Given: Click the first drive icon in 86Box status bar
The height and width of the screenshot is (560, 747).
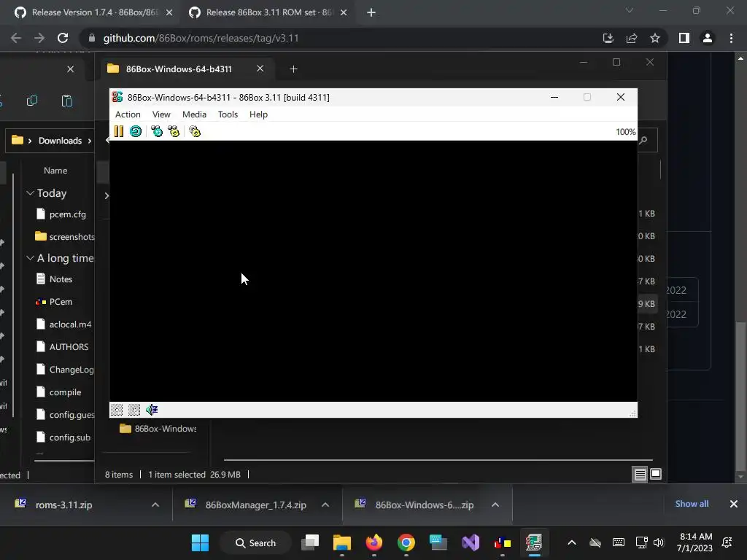Looking at the screenshot, I should [117, 410].
